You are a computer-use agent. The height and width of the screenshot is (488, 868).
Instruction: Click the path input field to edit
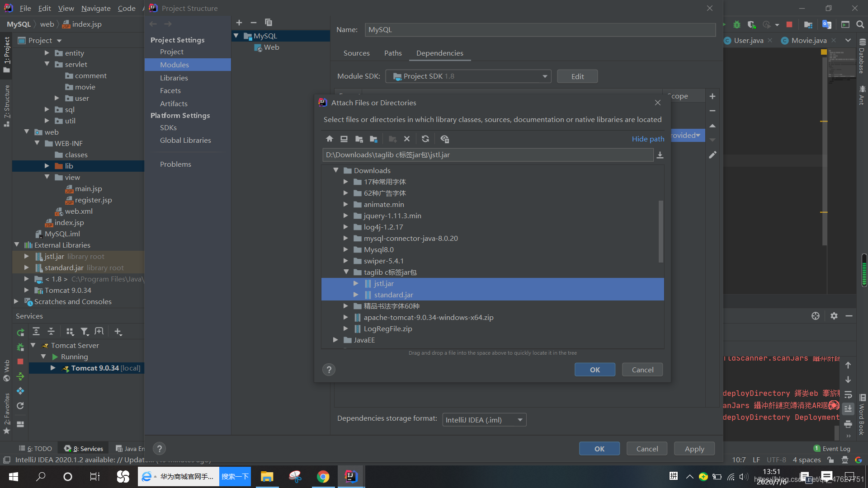pos(487,155)
